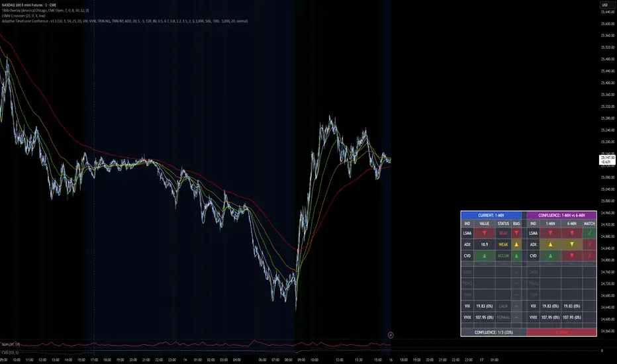Image resolution: width=617 pixels, height=364 pixels.
Task: Select the Adaptive Timeframe Confluence indicator legend
Action: pyautogui.click(x=99, y=23)
